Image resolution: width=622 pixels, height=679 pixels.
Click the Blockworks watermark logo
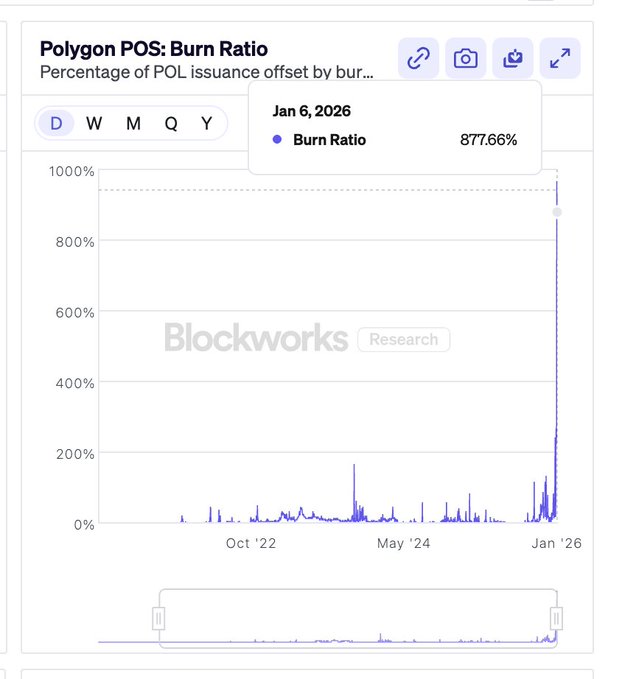tap(256, 339)
